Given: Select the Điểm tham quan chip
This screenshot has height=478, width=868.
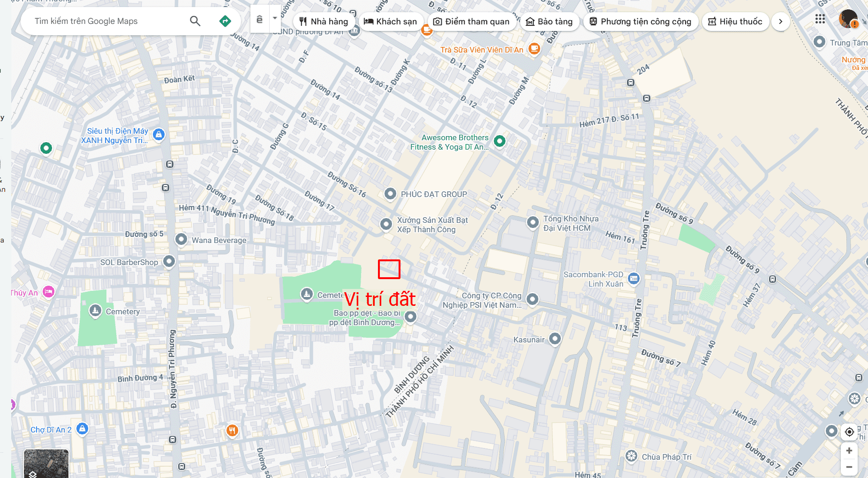Looking at the screenshot, I should click(472, 22).
